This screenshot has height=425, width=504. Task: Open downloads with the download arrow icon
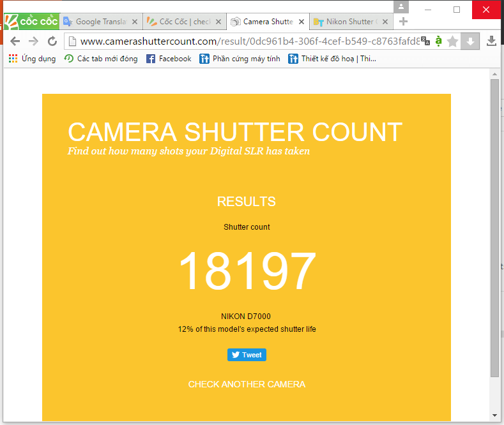pos(491,41)
